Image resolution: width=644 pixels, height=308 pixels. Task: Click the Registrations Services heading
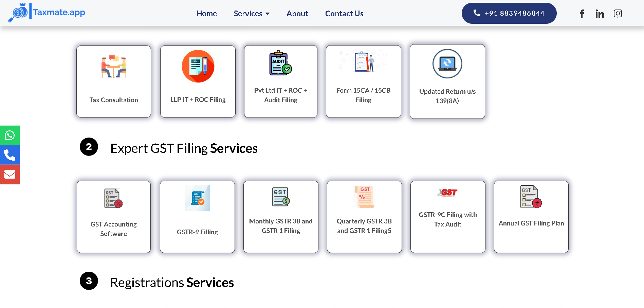[172, 283]
